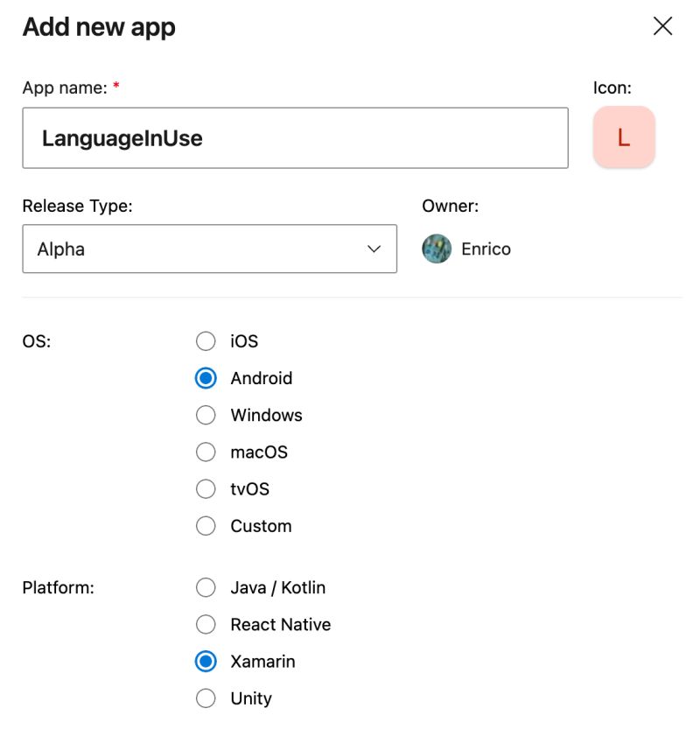This screenshot has height=729, width=700.
Task: Click Enrico's owner avatar
Action: [x=436, y=249]
